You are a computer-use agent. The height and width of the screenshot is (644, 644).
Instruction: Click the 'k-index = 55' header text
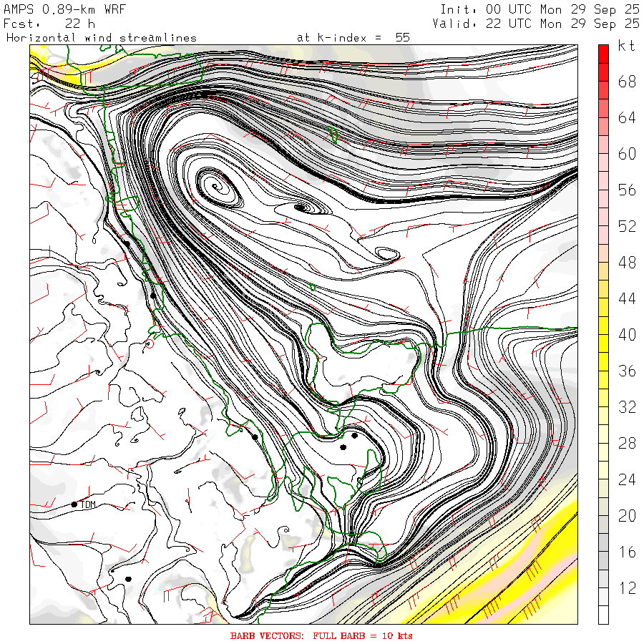click(353, 38)
